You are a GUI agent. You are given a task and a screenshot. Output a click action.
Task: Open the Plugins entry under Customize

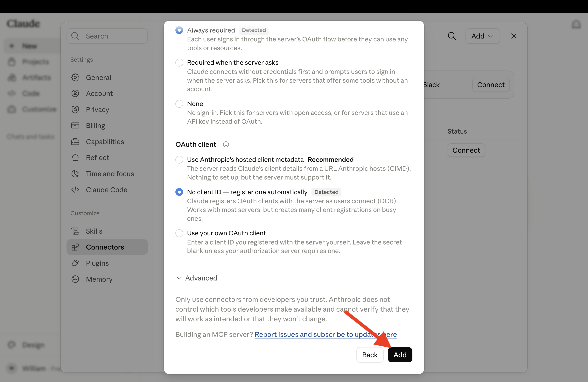(x=107, y=263)
